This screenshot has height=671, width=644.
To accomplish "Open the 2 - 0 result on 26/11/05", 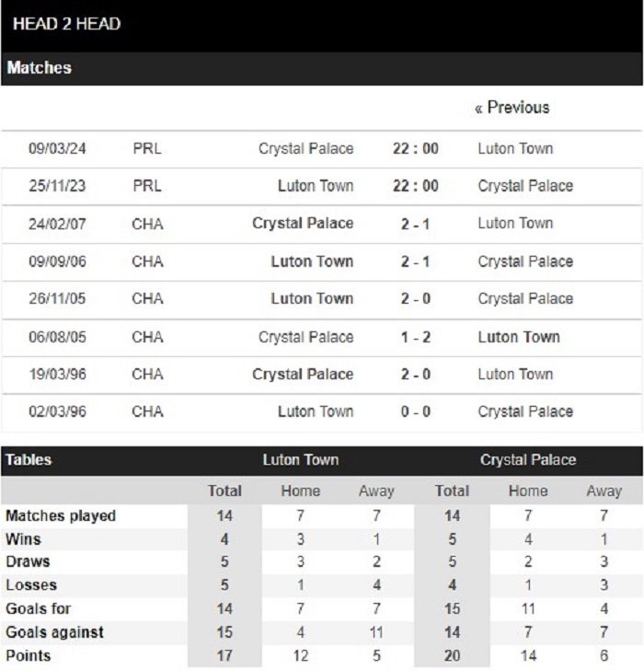I will coord(415,299).
